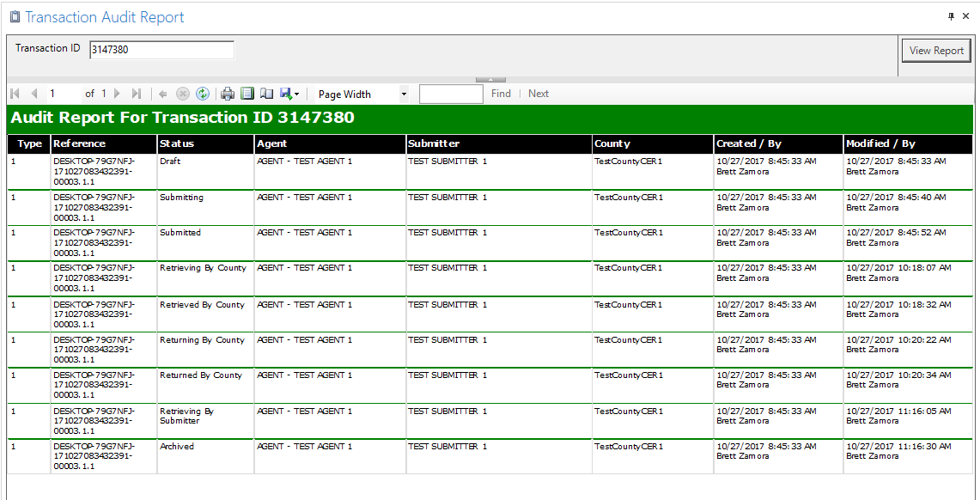Click the current page number field
Viewport: 980px width, 500px height.
click(63, 94)
